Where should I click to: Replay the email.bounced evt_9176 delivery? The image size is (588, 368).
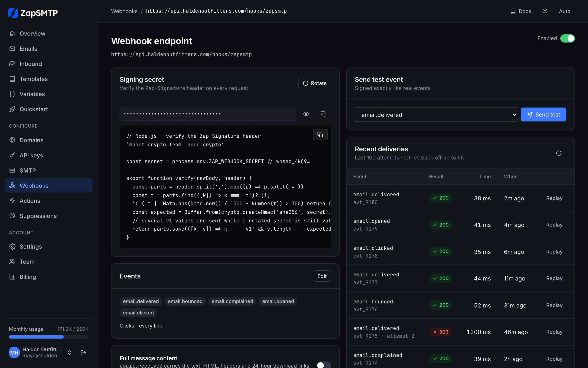(554, 305)
